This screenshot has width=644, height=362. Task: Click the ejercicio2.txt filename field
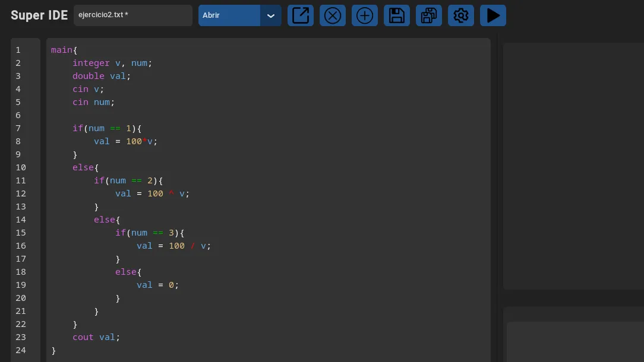click(133, 15)
